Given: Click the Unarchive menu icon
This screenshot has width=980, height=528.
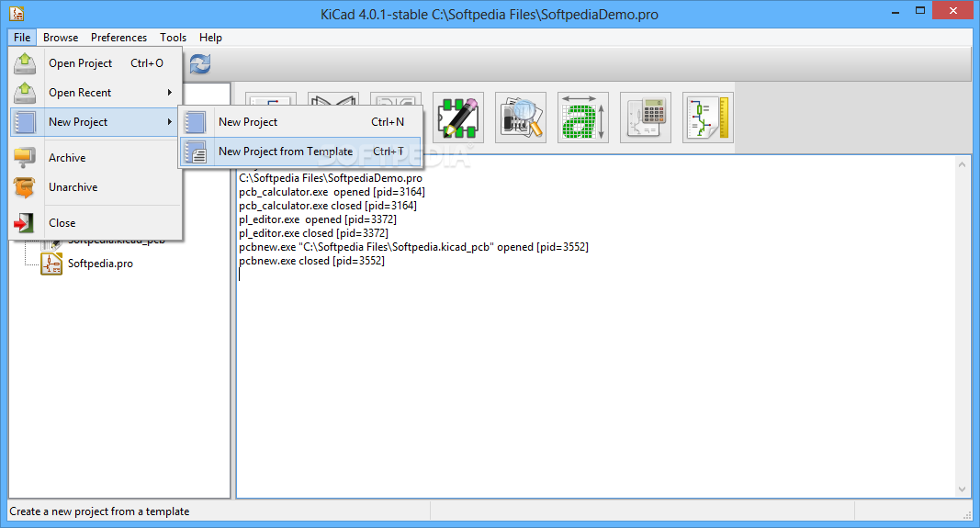Looking at the screenshot, I should (25, 186).
